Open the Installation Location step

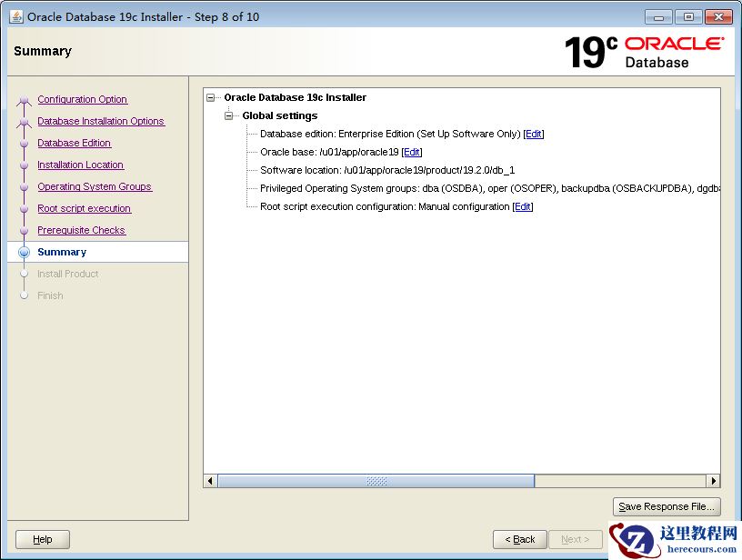80,165
